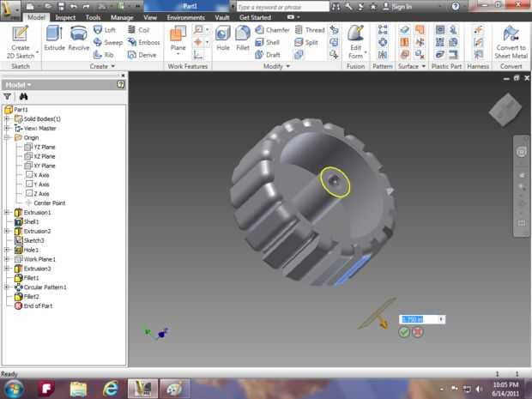Open the Vault ribbon tab
532x399 pixels.
pos(222,17)
